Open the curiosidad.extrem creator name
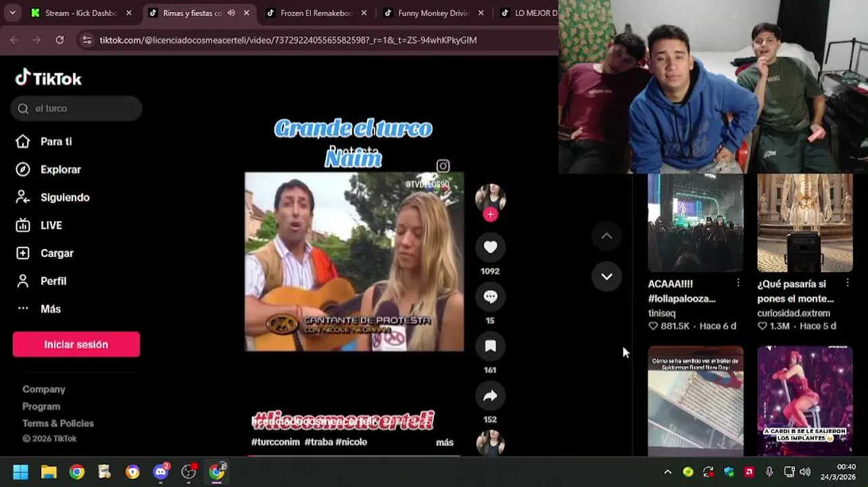 coord(794,313)
